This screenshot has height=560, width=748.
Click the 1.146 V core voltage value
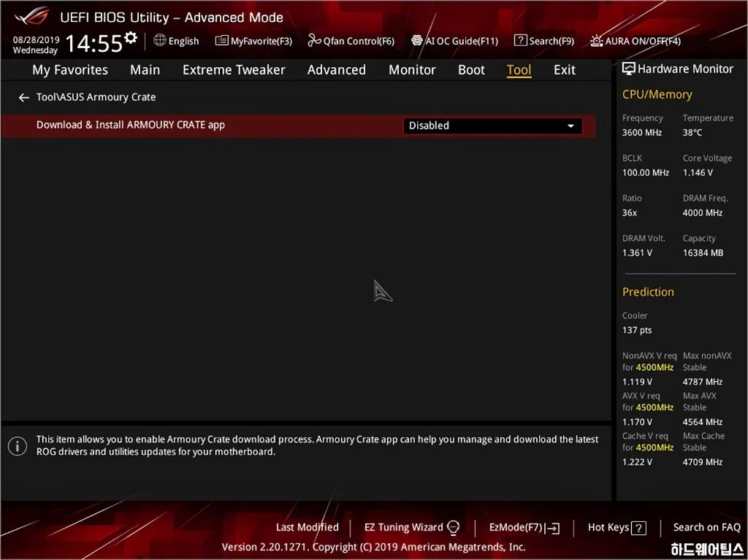tap(698, 173)
